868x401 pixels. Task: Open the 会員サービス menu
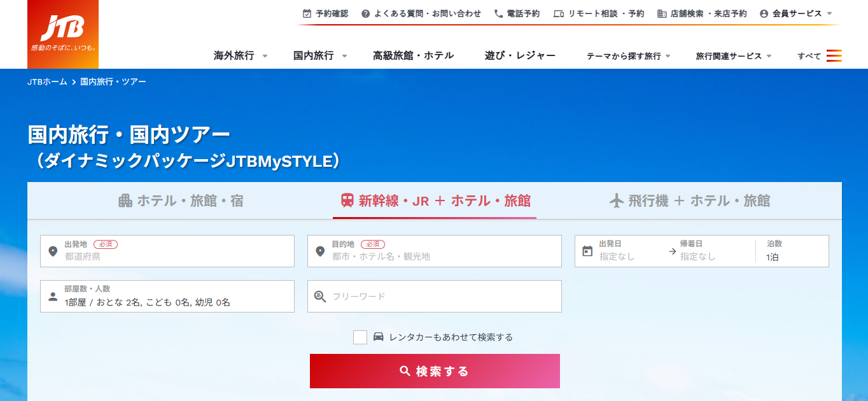[x=796, y=13]
